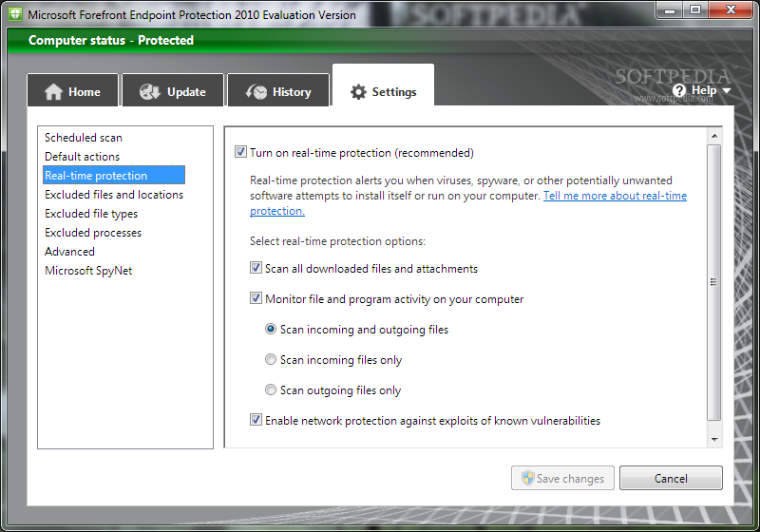Toggle Monitor file and program activity checkbox
760x532 pixels.
tap(256, 298)
